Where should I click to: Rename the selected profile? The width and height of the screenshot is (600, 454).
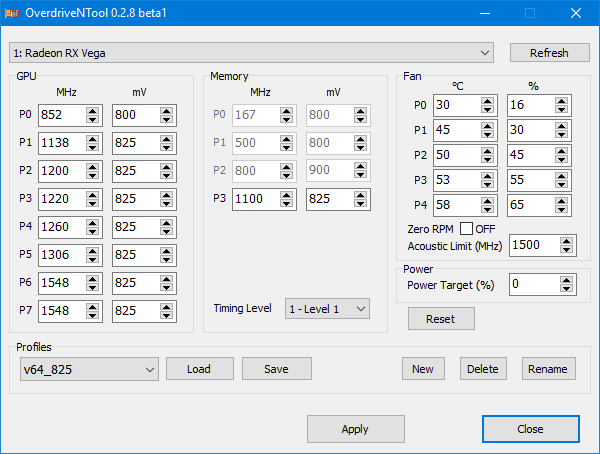(x=549, y=369)
